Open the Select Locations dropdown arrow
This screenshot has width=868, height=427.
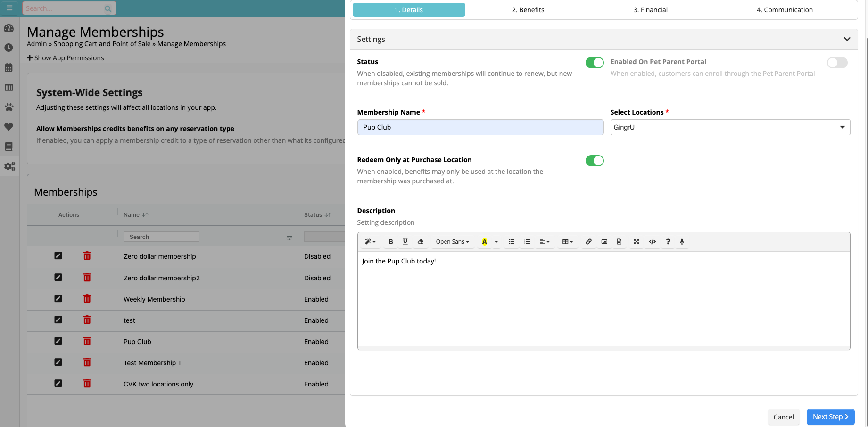pyautogui.click(x=842, y=127)
